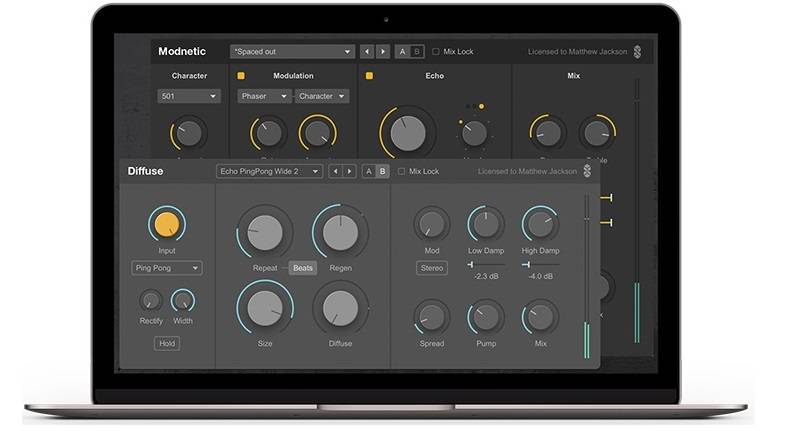Viewport: 800px width, 431px height.
Task: Enable Mix Lock checkbox in Diffuse
Action: 402,172
